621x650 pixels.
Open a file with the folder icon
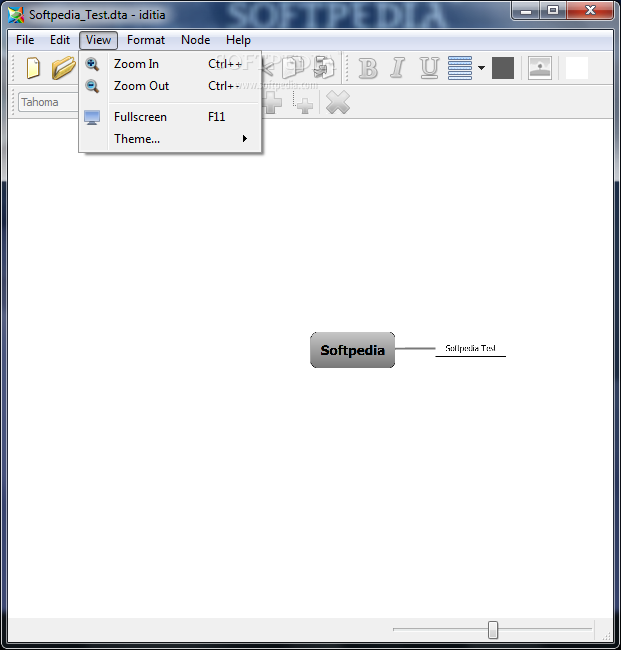coord(63,68)
